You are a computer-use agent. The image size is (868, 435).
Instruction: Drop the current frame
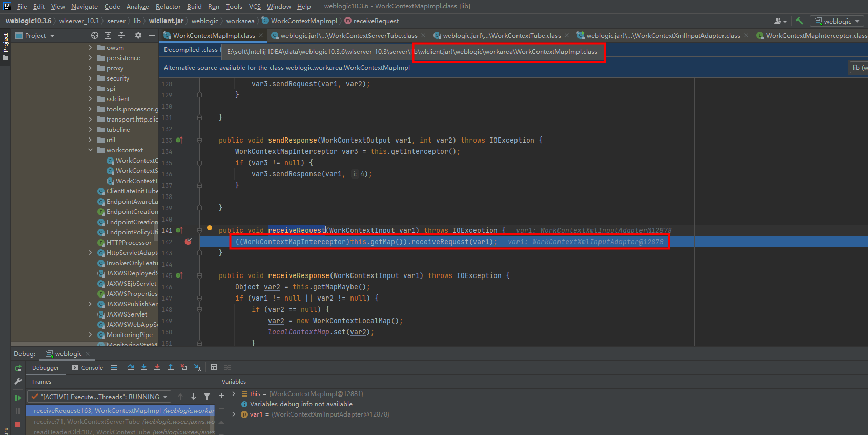click(x=184, y=367)
